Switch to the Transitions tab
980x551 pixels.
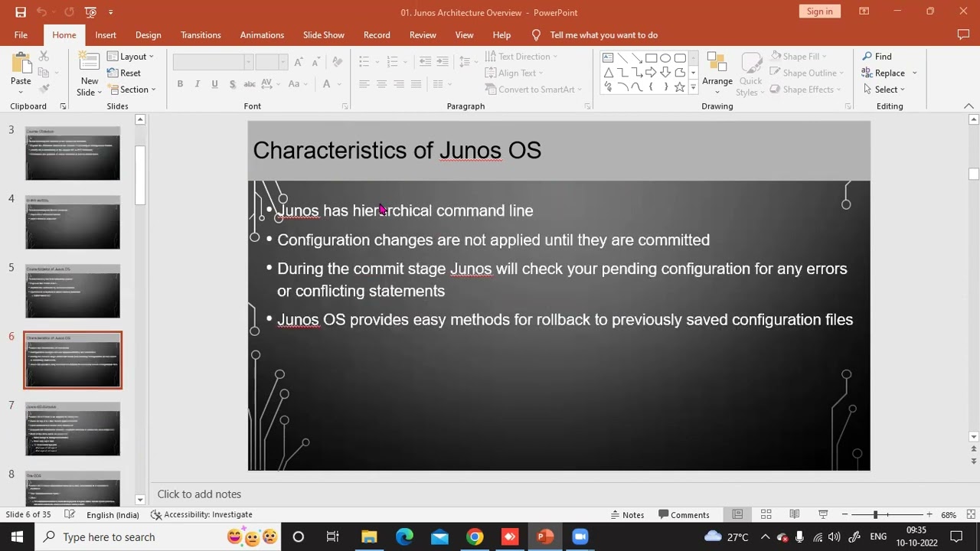tap(201, 35)
